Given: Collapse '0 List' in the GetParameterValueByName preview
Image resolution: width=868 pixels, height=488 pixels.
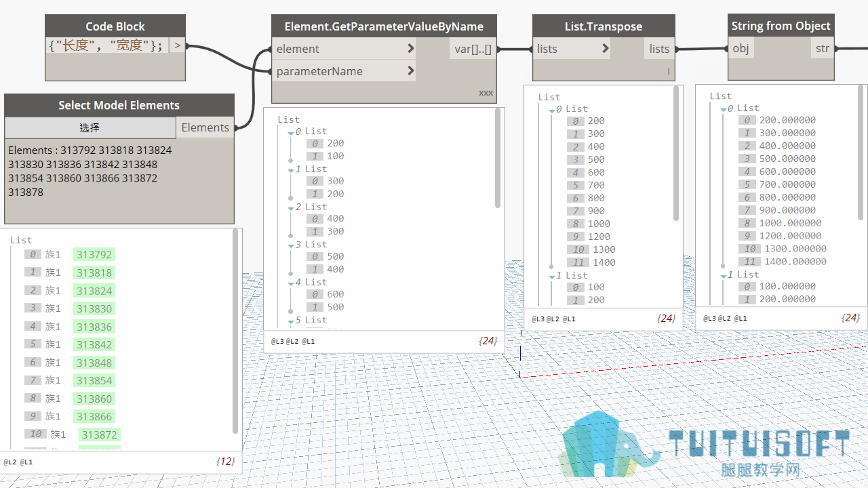Looking at the screenshot, I should pos(292,132).
